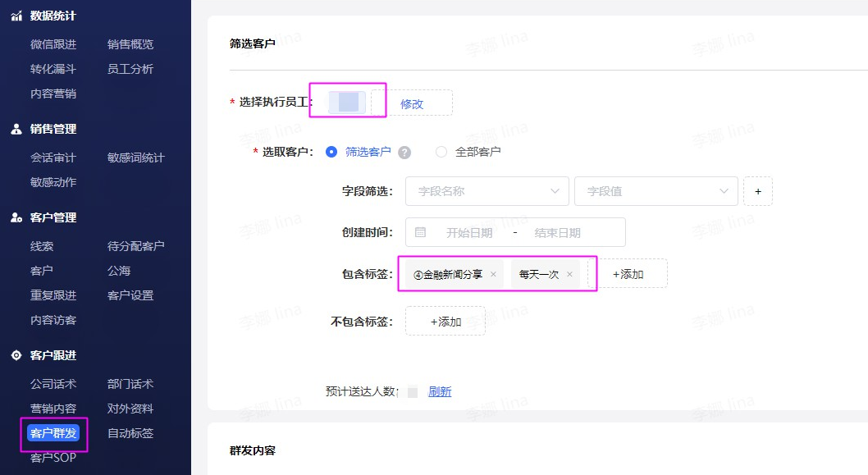Click the 每天一次 tag text
This screenshot has height=475, width=868.
[539, 274]
